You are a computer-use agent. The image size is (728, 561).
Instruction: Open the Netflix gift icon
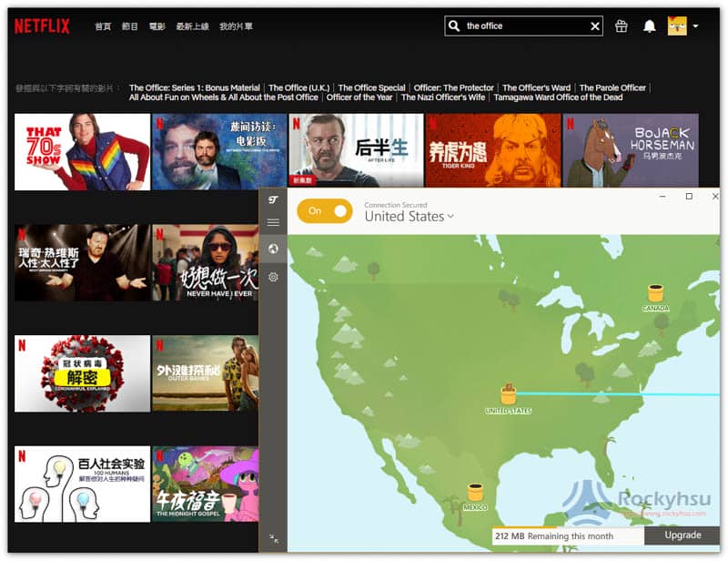click(x=621, y=26)
